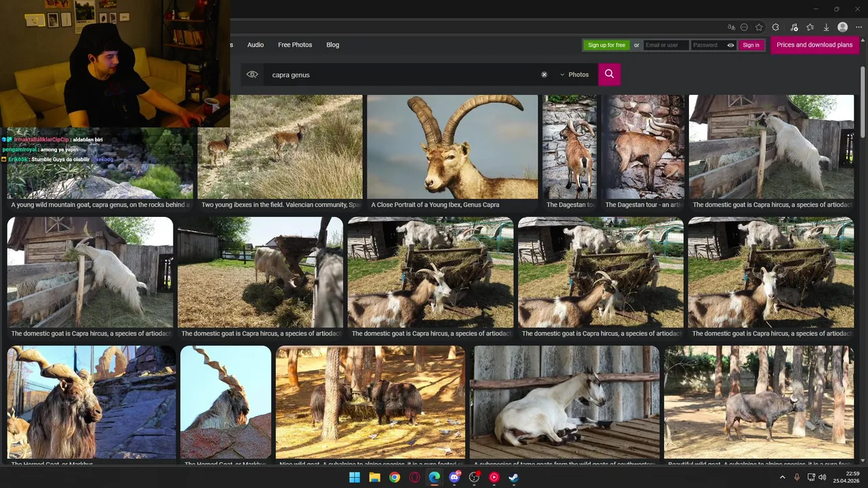Open the Audio menu item
868x488 pixels.
[x=256, y=45]
